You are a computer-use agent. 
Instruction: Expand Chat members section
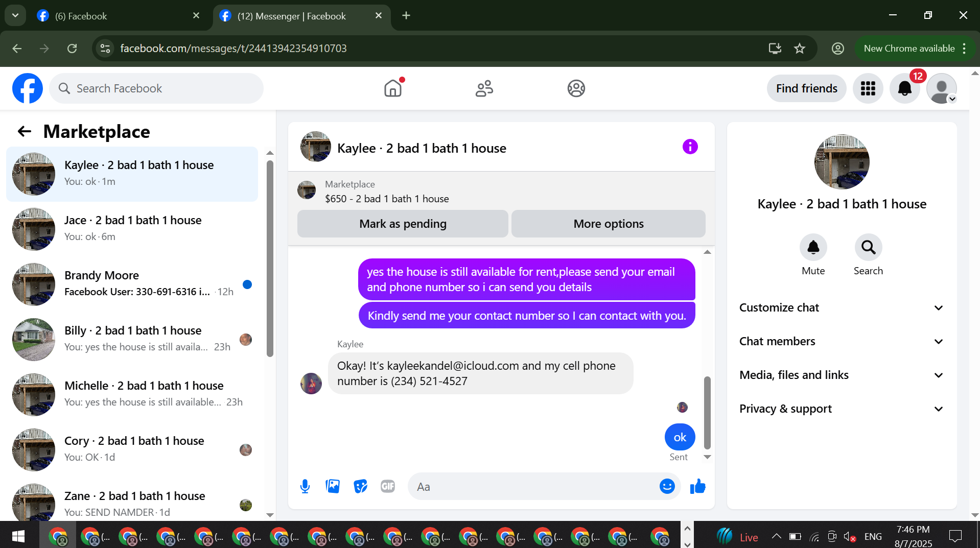pyautogui.click(x=842, y=341)
